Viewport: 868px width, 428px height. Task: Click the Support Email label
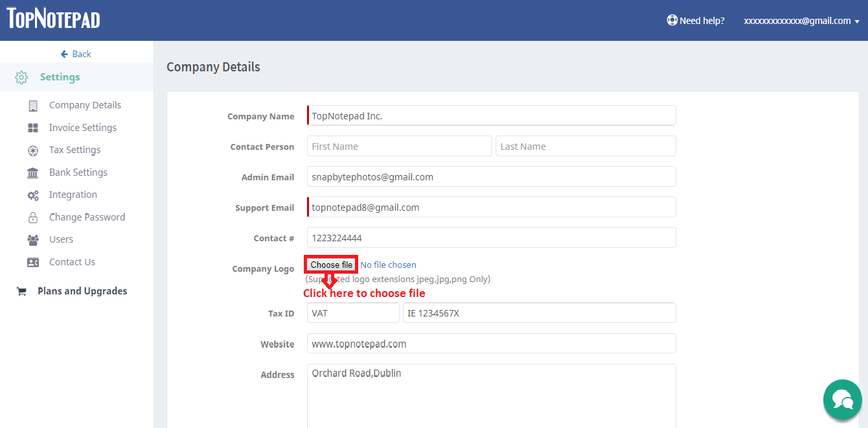click(264, 208)
